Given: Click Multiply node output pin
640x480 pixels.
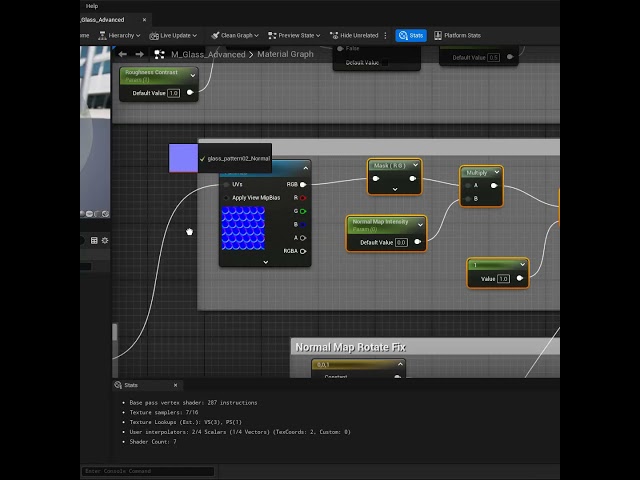Looking at the screenshot, I should click(x=494, y=185).
